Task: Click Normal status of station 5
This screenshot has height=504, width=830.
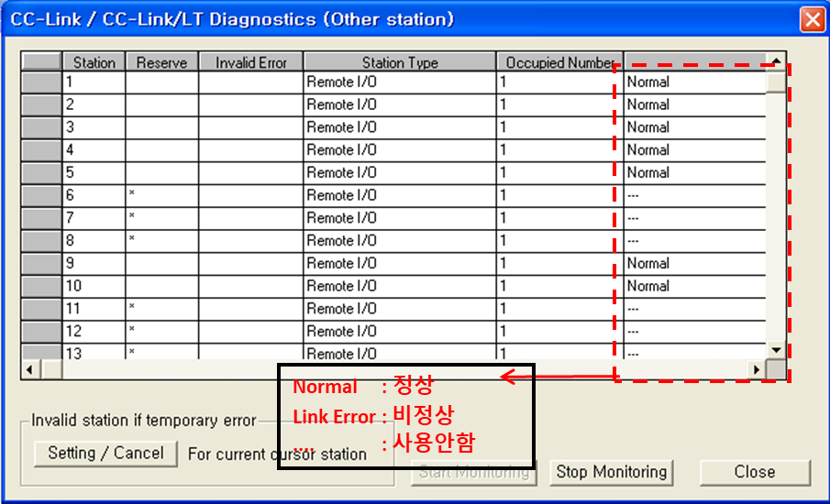Action: pyautogui.click(x=647, y=173)
